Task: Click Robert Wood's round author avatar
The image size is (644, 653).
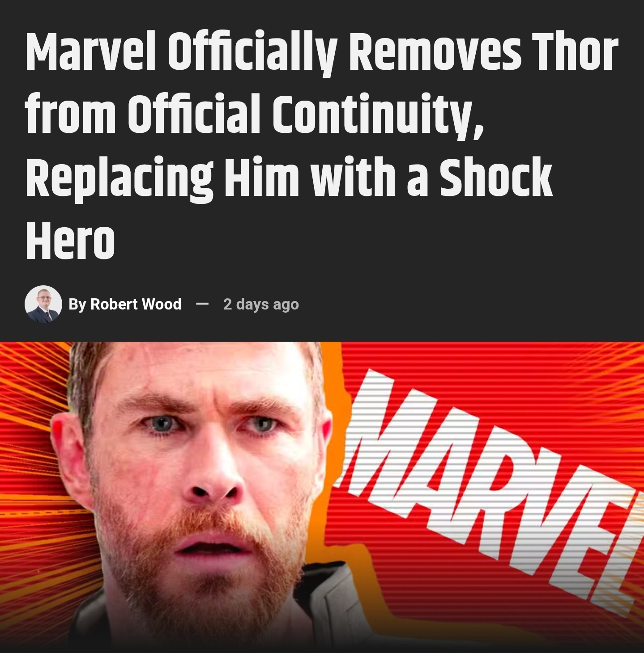Action: click(43, 304)
